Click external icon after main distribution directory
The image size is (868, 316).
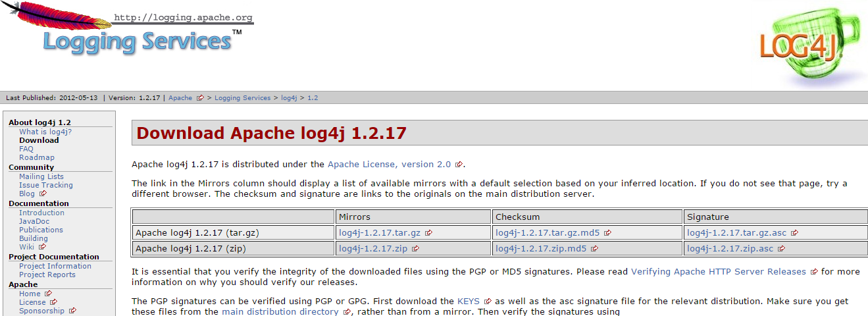pyautogui.click(x=346, y=312)
